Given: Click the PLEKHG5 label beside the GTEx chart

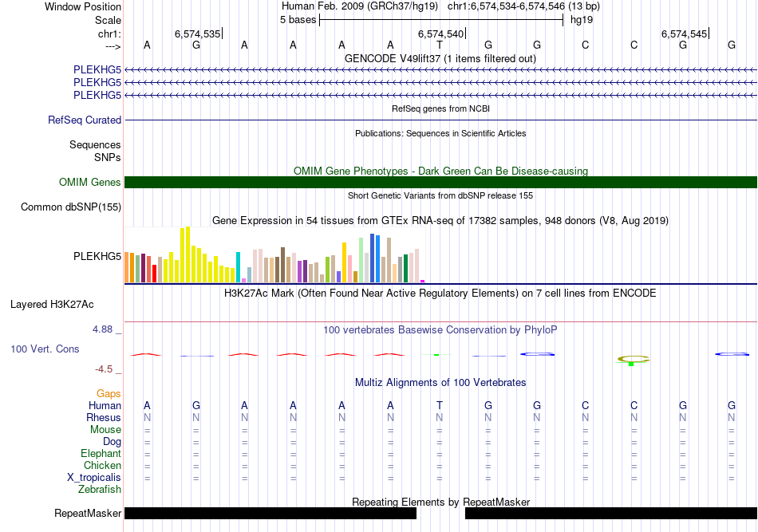Looking at the screenshot, I should pos(97,256).
